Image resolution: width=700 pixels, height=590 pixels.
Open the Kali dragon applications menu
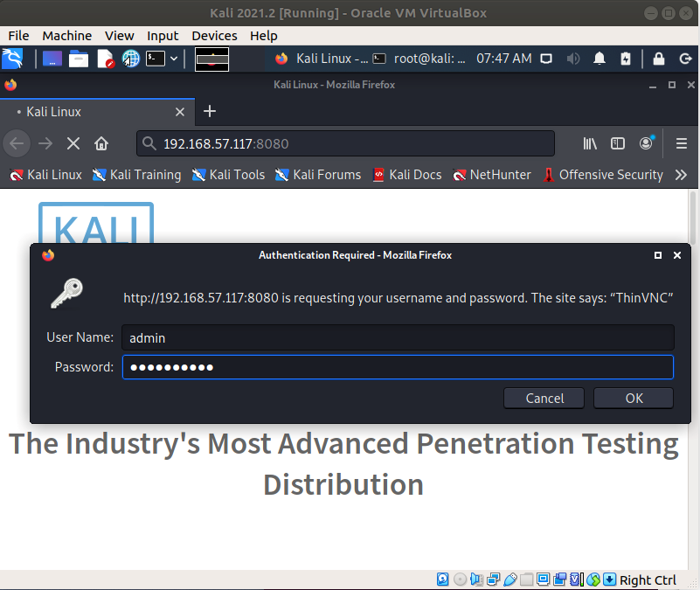point(12,59)
